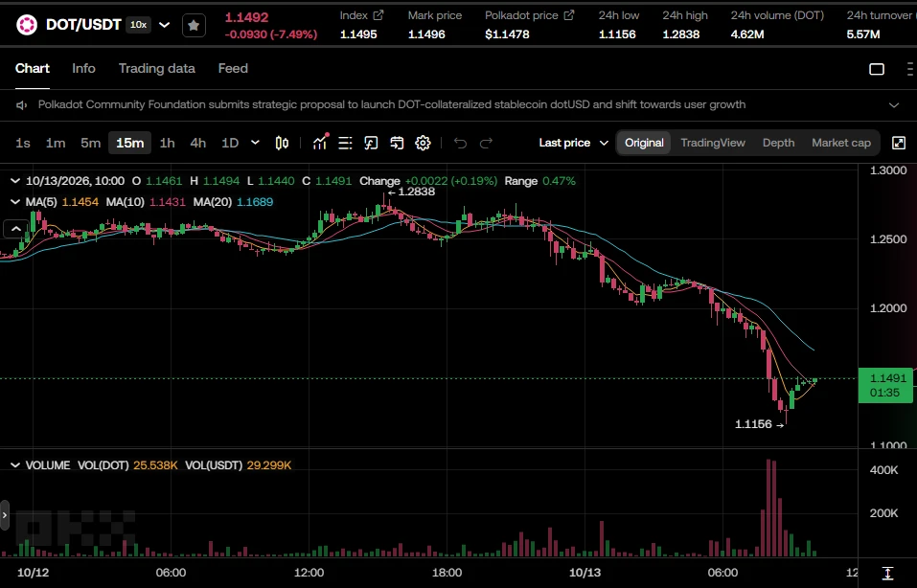
Task: Click the DOT coin logo
Action: 27,25
